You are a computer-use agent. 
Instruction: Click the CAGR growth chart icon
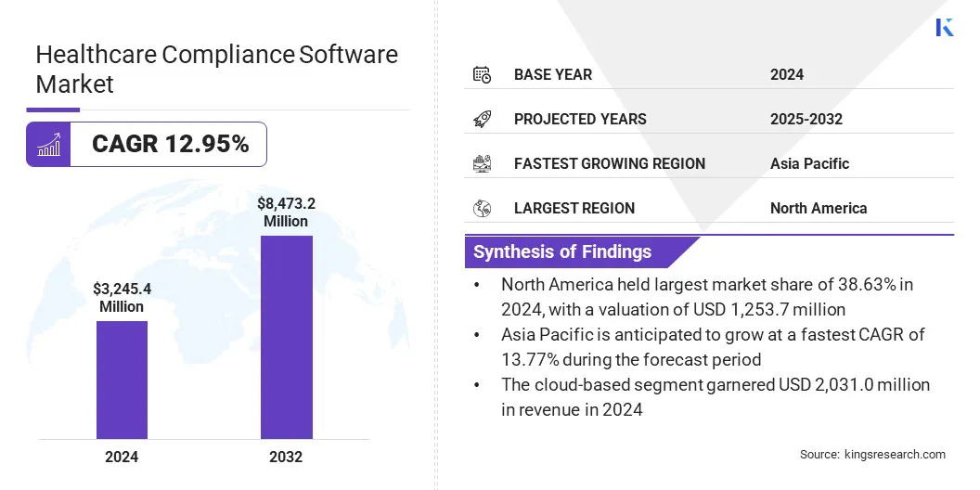48,145
